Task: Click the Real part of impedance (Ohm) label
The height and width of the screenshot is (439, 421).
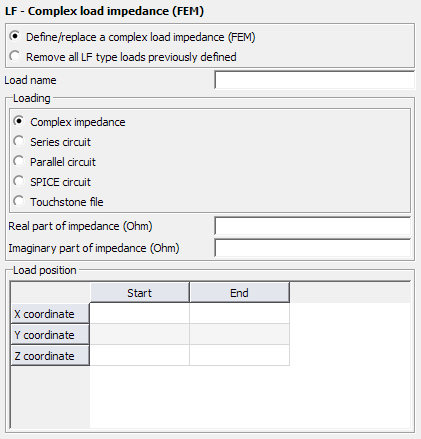Action: [x=80, y=226]
